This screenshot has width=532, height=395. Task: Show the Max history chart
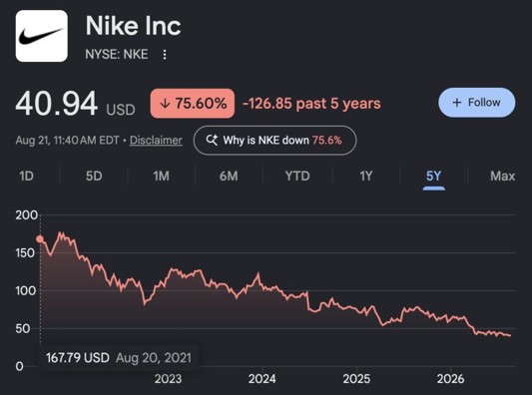(502, 176)
